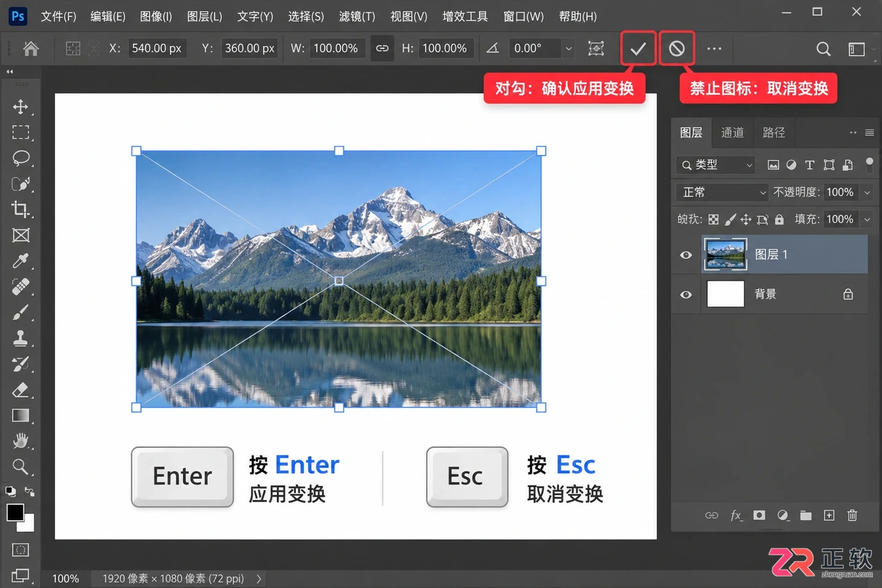This screenshot has width=882, height=588.
Task: Click the Home icon in options bar
Action: pyautogui.click(x=31, y=48)
